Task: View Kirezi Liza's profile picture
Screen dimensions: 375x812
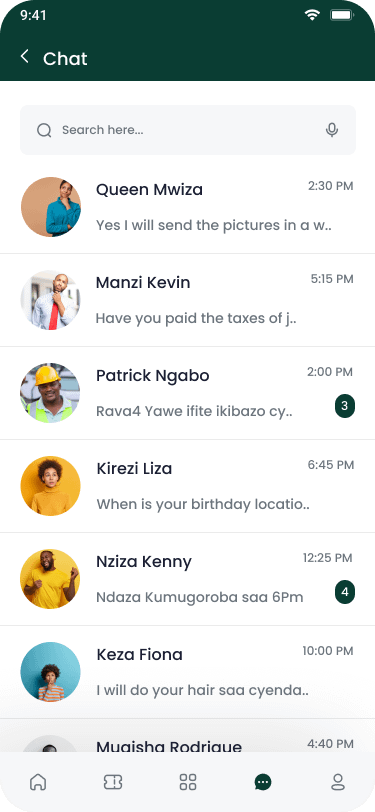Action: coord(50,486)
